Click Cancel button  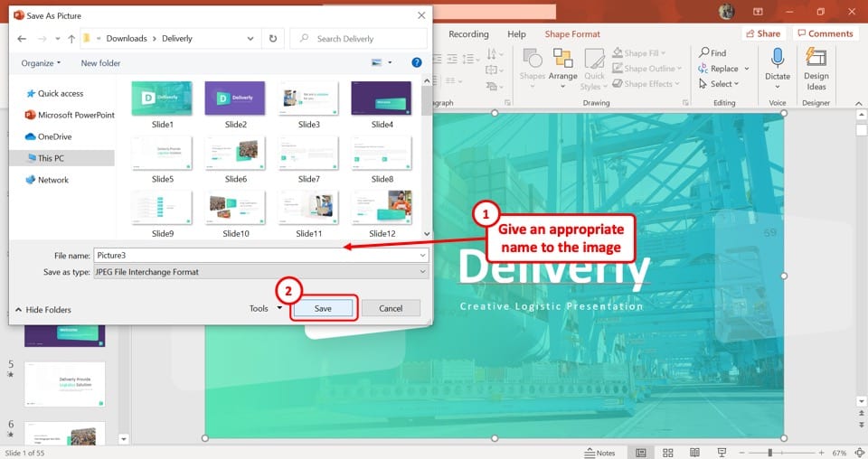pos(391,309)
